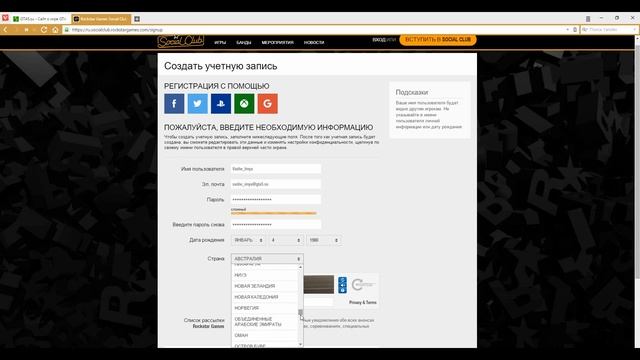This screenshot has width=640, height=360.
Task: Open НОВОСТИ navigation item
Action: tap(314, 42)
